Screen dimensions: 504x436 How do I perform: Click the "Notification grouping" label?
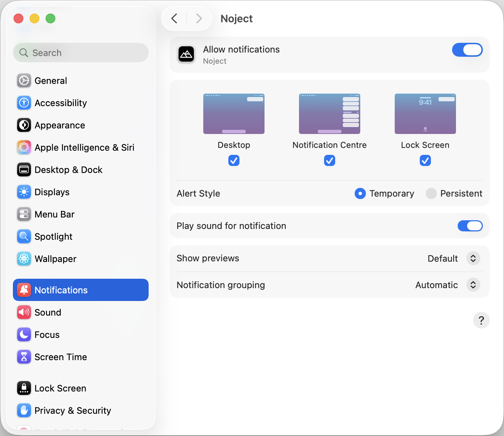pyautogui.click(x=221, y=285)
